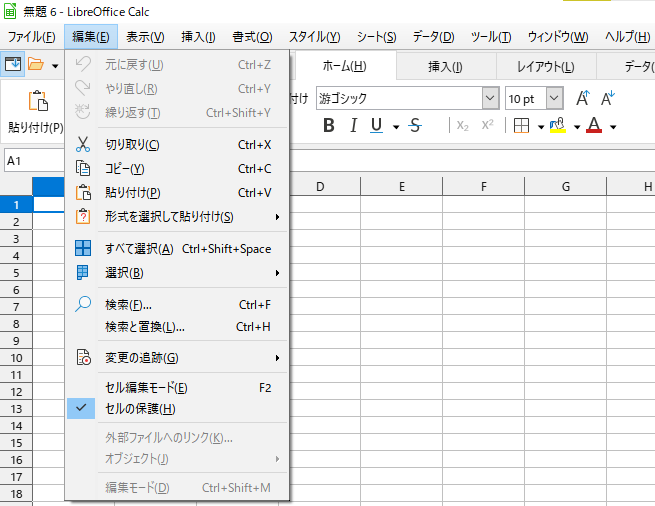The image size is (655, 506).
Task: Click the copy icon beside コピー
Action: (x=83, y=168)
